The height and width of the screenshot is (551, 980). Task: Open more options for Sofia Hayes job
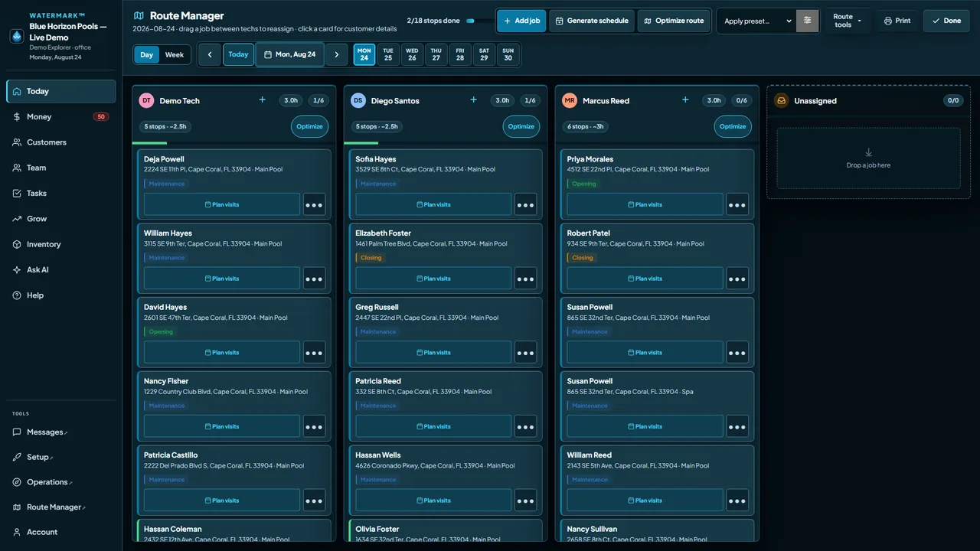pyautogui.click(x=525, y=204)
